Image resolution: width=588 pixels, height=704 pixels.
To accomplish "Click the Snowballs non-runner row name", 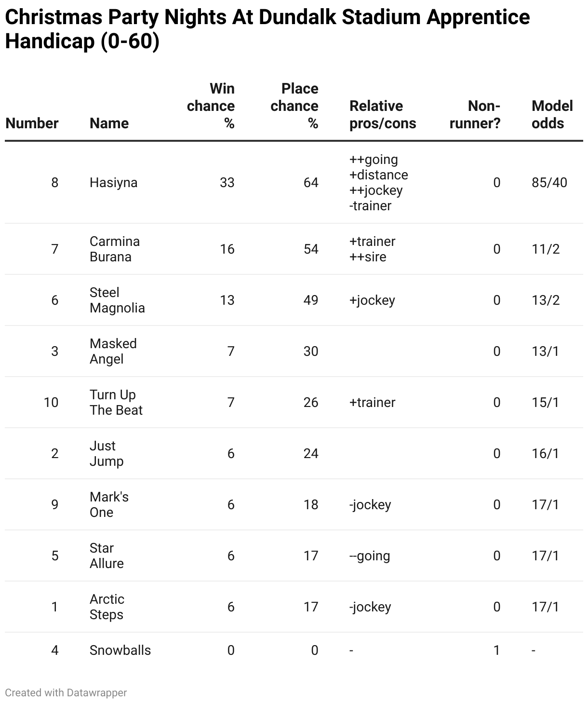I will [x=120, y=650].
